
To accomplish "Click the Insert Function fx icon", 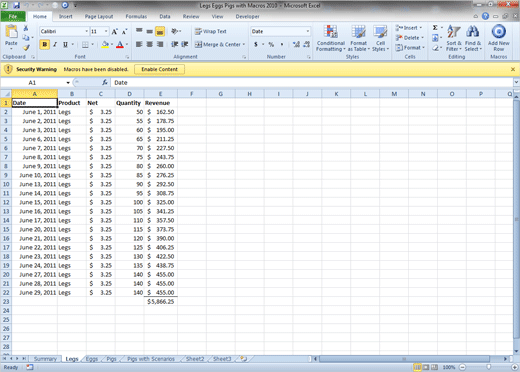I will (105, 82).
